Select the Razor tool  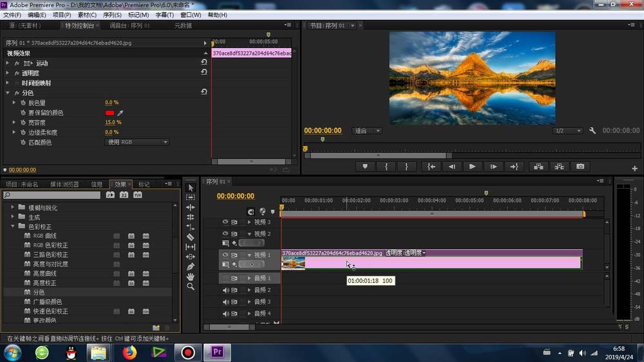click(x=191, y=237)
